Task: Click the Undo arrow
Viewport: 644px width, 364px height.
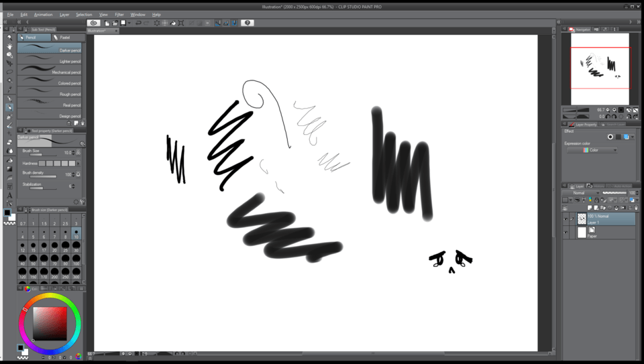Action: pyautogui.click(x=138, y=23)
